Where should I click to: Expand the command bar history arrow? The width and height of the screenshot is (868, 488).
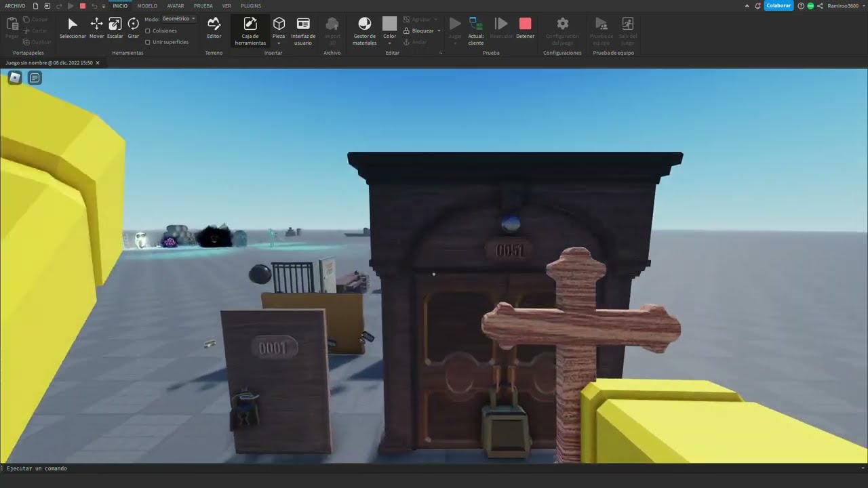(861, 468)
